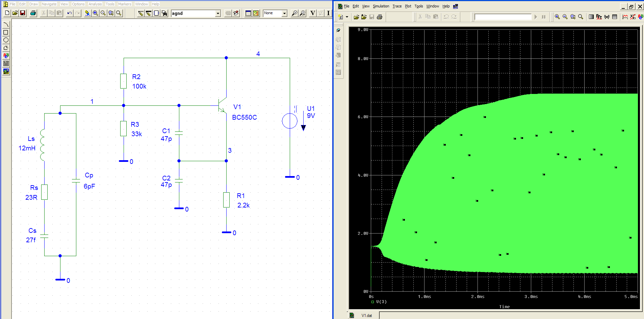The image size is (644, 319).
Task: Open schematic Markers menu
Action: pyautogui.click(x=125, y=4)
